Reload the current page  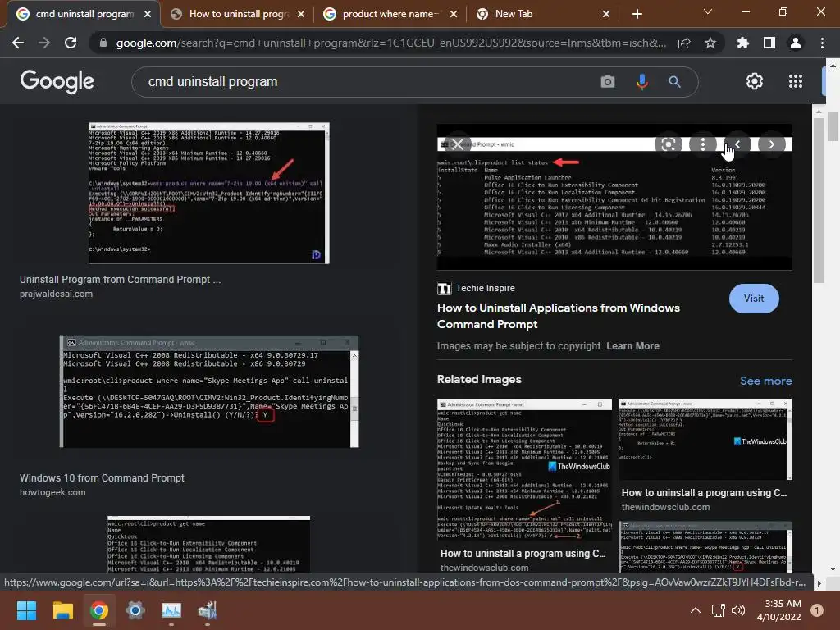[71, 43]
